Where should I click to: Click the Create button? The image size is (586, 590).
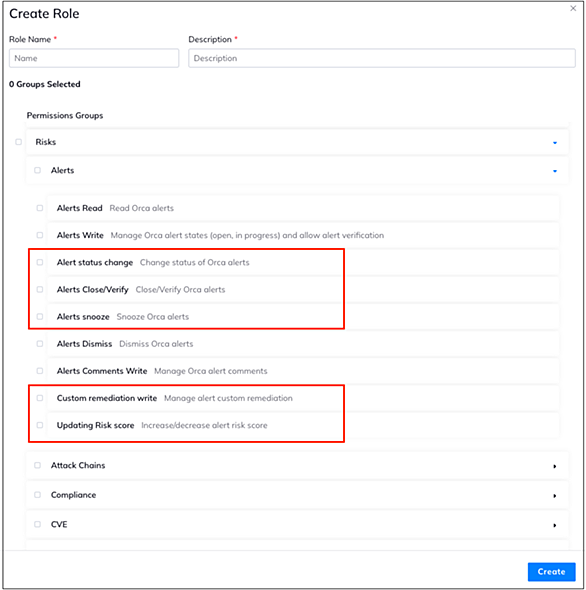(551, 572)
